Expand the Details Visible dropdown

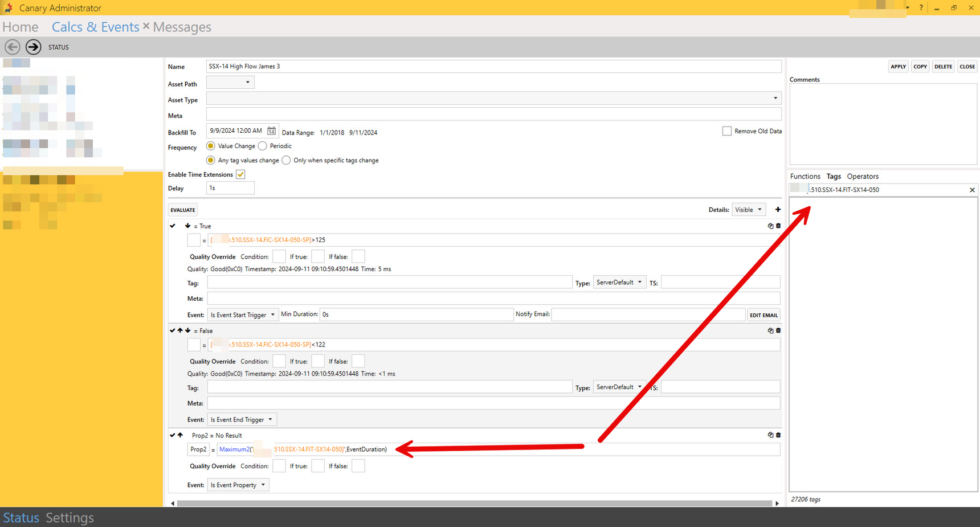[x=748, y=210]
